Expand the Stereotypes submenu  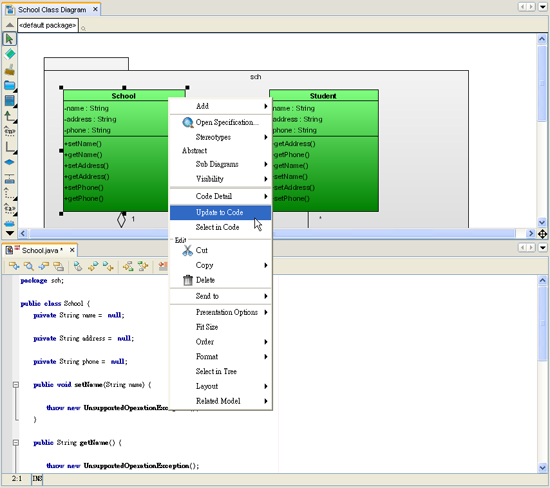pos(220,137)
